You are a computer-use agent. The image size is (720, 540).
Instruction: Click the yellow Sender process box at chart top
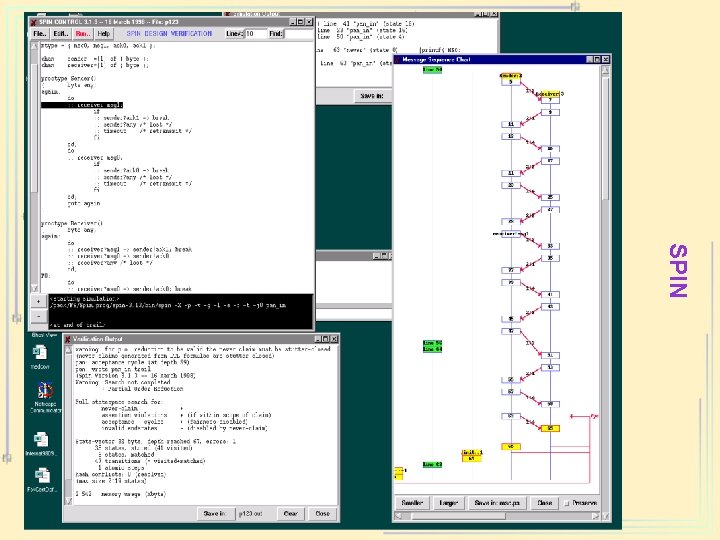tap(510, 75)
